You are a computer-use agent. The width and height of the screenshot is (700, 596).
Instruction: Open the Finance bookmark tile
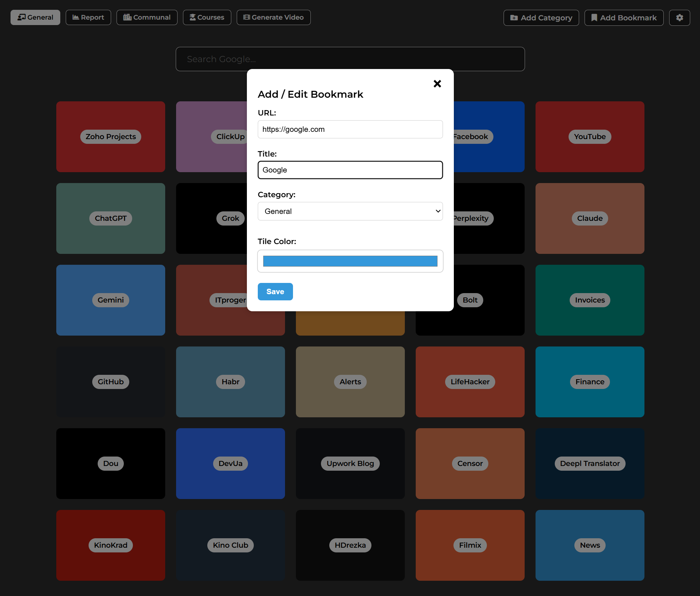coord(590,382)
